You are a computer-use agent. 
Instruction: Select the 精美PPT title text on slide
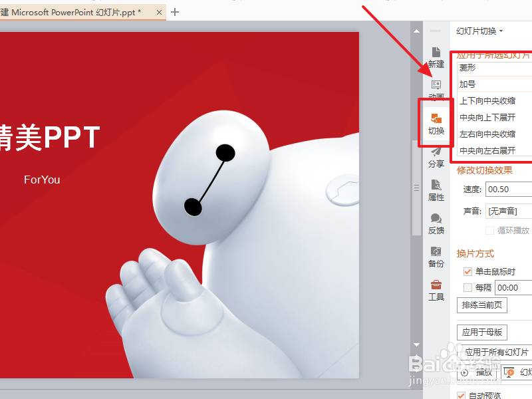click(50, 137)
